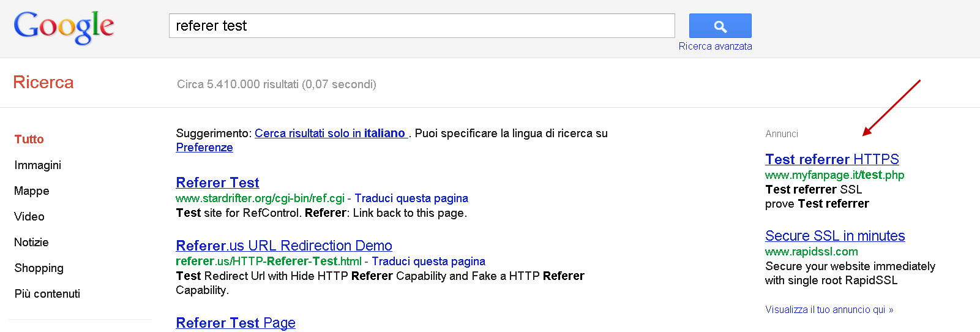Switch to Immagini results
The image size is (980, 332).
(x=37, y=165)
